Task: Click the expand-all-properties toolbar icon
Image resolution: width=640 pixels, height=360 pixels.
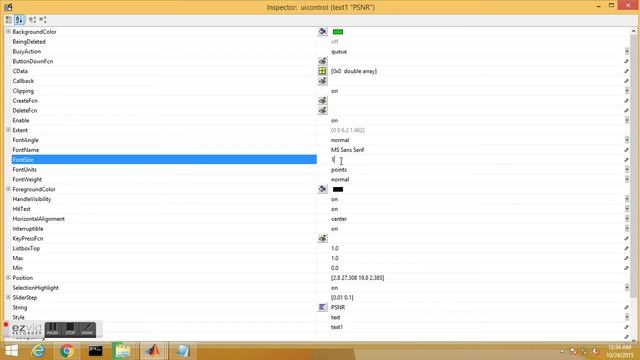Action: (x=32, y=20)
